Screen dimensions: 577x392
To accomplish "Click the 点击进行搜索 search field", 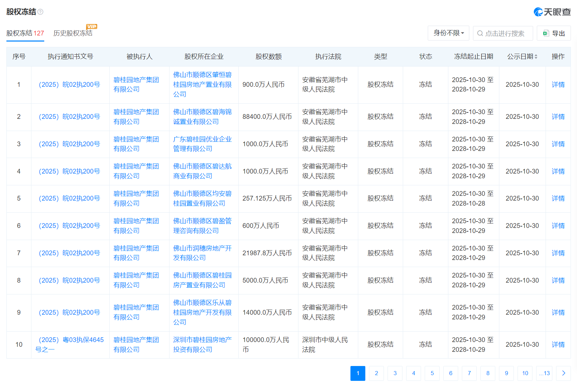I will 504,33.
